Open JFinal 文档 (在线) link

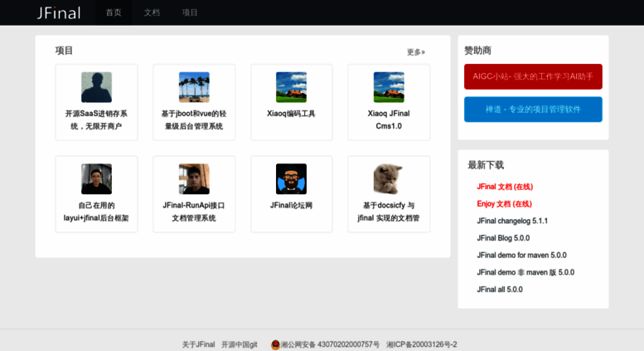505,187
